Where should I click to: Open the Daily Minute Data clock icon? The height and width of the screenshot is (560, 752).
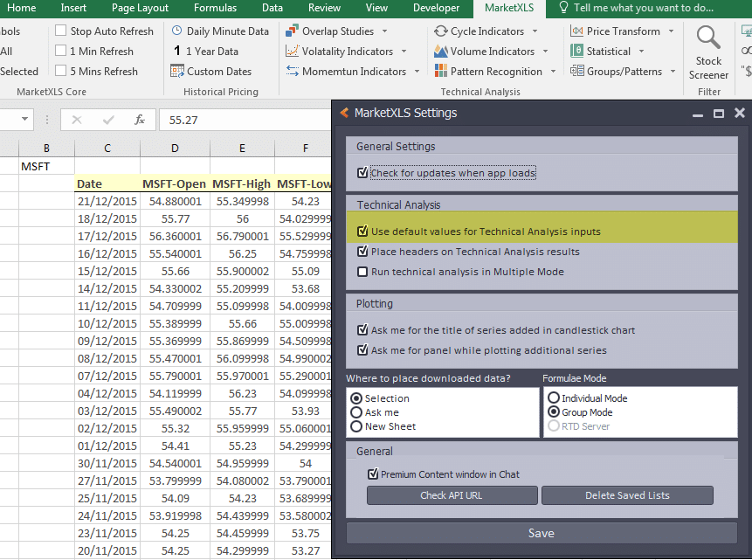pyautogui.click(x=177, y=31)
